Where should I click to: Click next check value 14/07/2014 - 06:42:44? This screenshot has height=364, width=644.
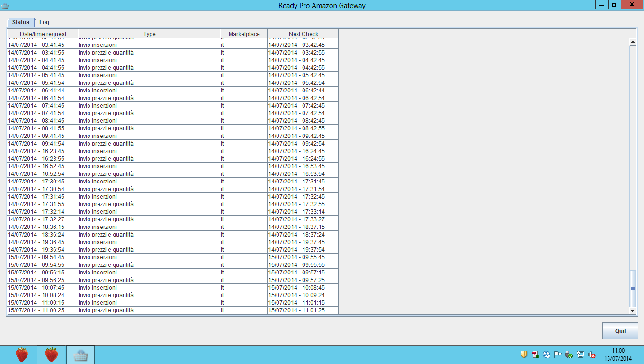point(303,91)
